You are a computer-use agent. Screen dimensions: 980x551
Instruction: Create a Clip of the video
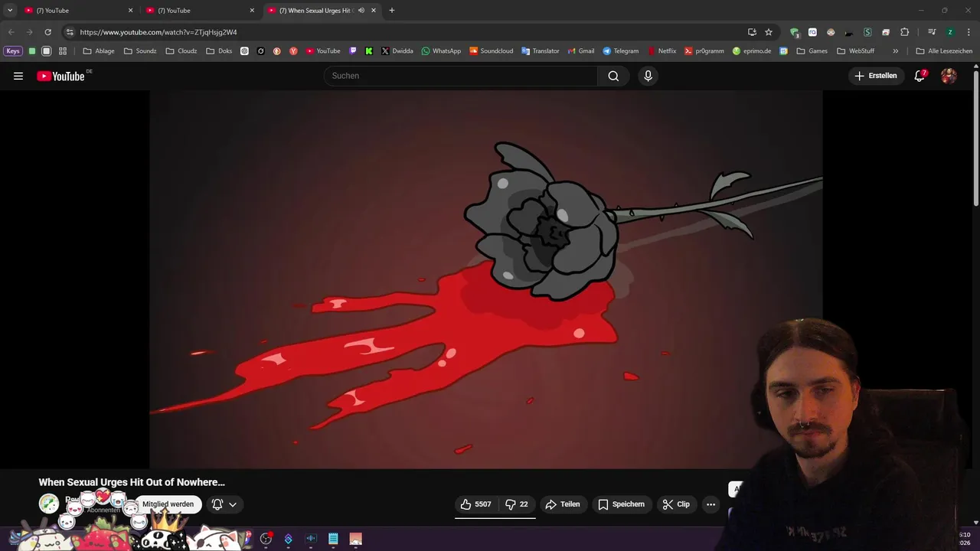click(676, 504)
